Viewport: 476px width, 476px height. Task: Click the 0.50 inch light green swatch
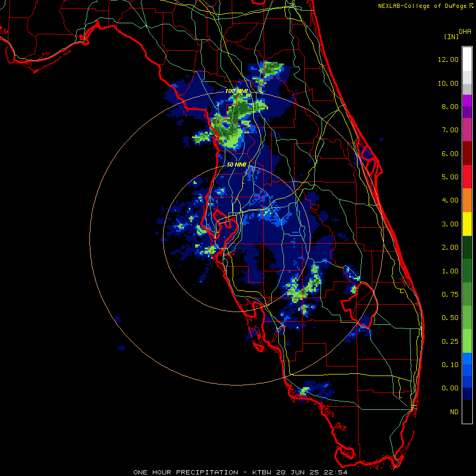(467, 317)
